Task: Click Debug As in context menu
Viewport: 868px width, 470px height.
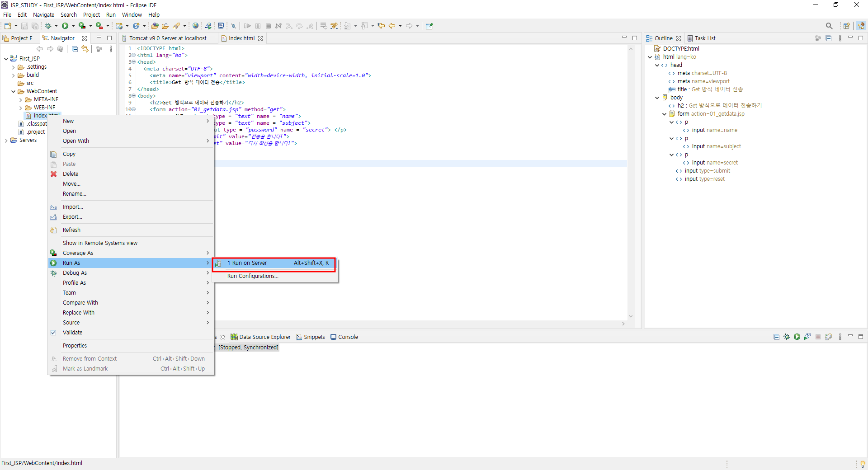Action: click(x=131, y=273)
